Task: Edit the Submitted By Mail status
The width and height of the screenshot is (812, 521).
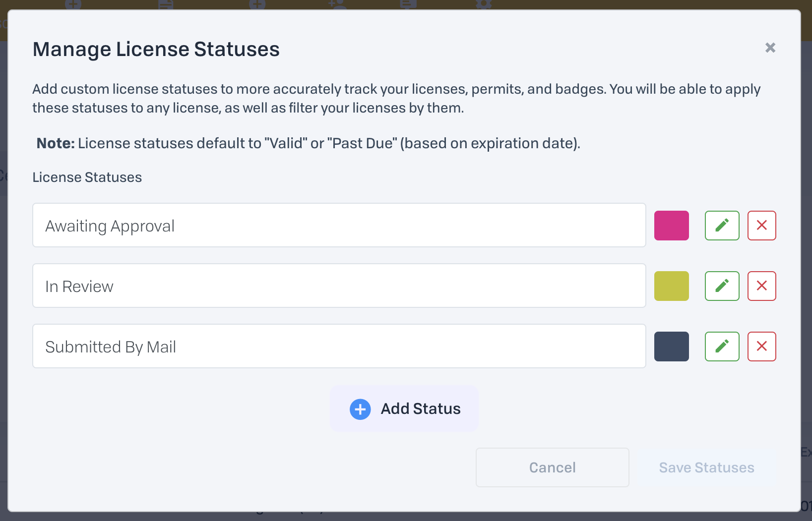Action: [722, 347]
